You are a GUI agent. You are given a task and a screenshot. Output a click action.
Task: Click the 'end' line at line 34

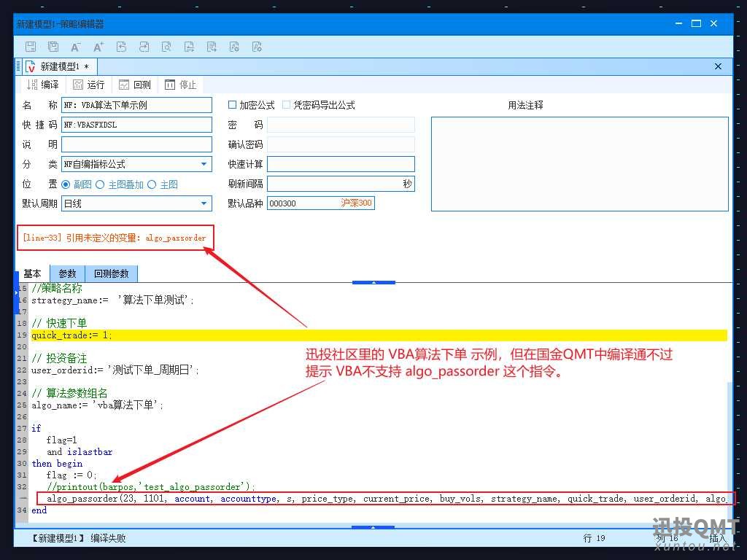click(x=39, y=510)
